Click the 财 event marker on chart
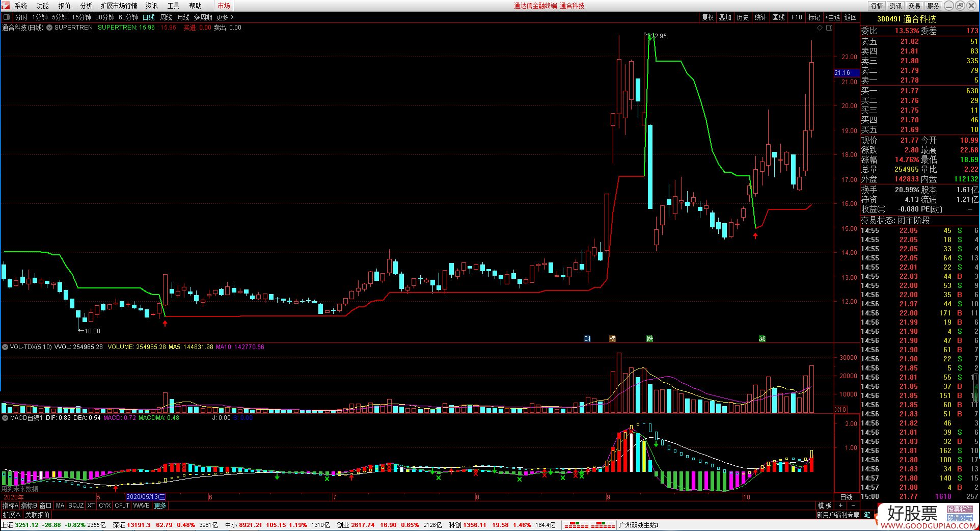Screen dimensions: 980x531 [x=587, y=338]
